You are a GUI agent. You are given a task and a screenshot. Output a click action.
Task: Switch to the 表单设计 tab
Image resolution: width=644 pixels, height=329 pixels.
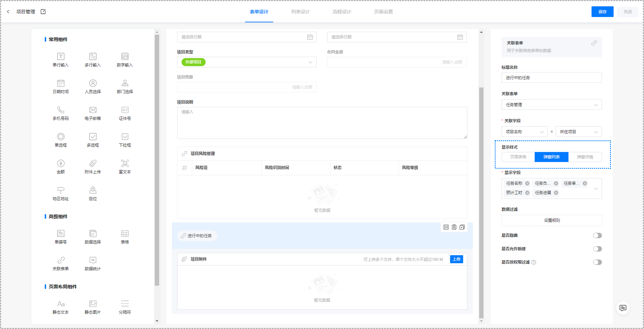pyautogui.click(x=259, y=12)
